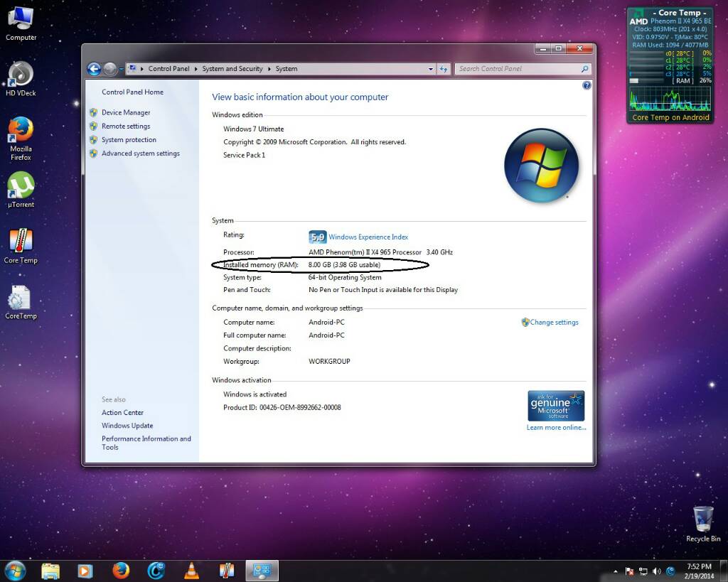The image size is (728, 582).
Task: Click the search magnifier icon
Action: [x=584, y=69]
